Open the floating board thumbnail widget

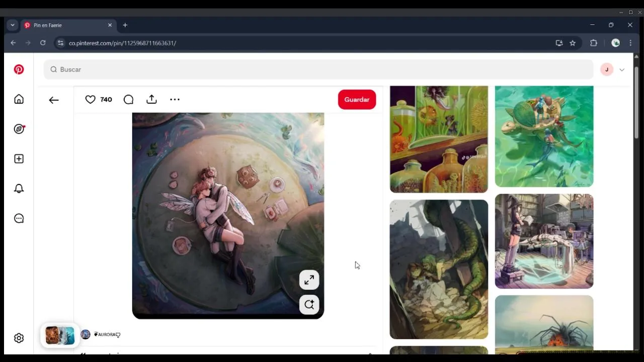[x=60, y=335]
